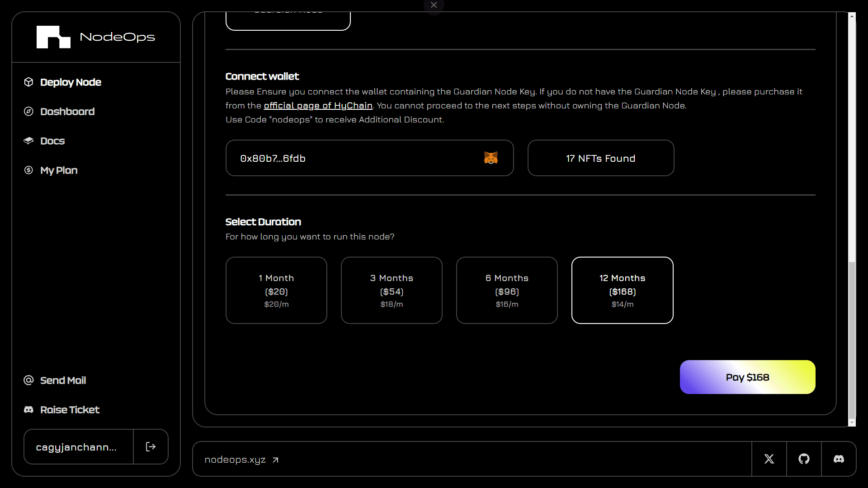Open the X (Twitter) social icon
The width and height of the screenshot is (868, 488).
(769, 459)
